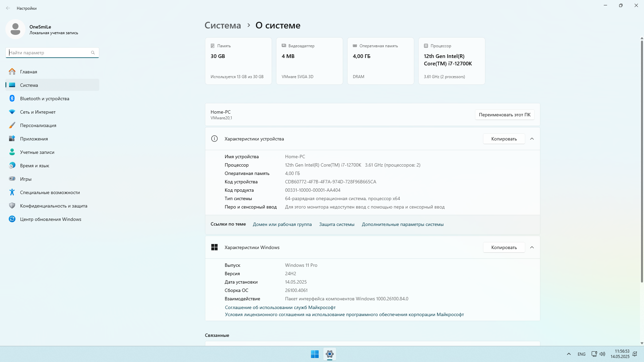
Task: Open the Privacy and security category
Action: tap(53, 206)
